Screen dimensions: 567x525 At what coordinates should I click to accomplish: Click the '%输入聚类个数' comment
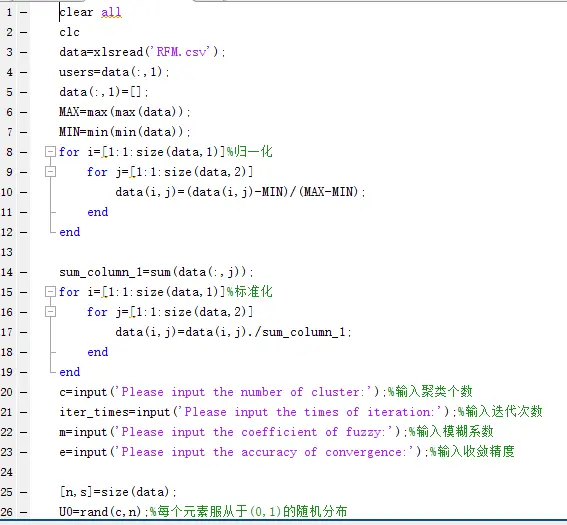pyautogui.click(x=430, y=392)
